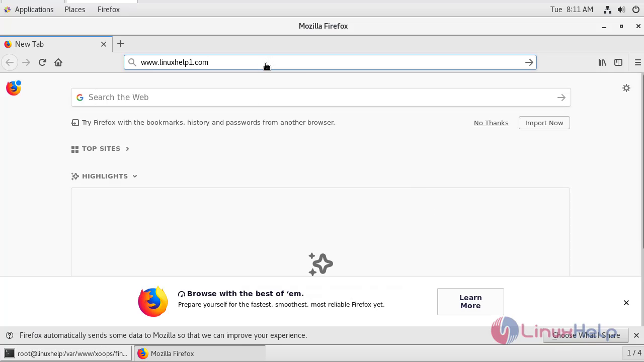Viewport: 644px width, 362px height.
Task: Click the TOP SITES heading text
Action: 101,149
